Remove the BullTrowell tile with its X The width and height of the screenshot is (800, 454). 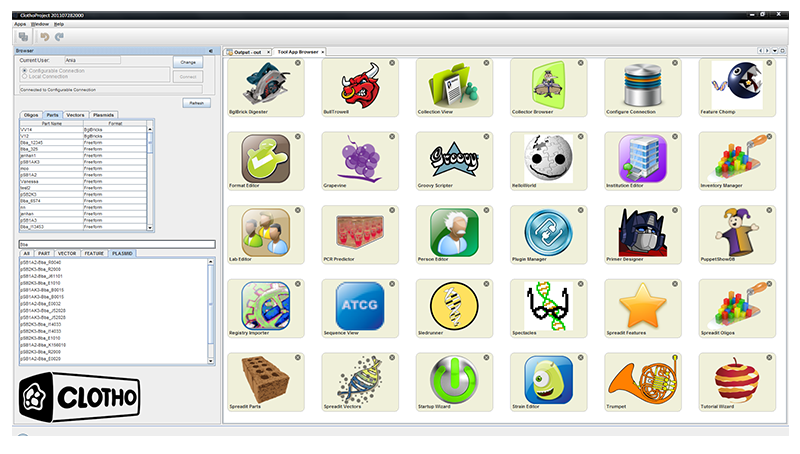[393, 63]
